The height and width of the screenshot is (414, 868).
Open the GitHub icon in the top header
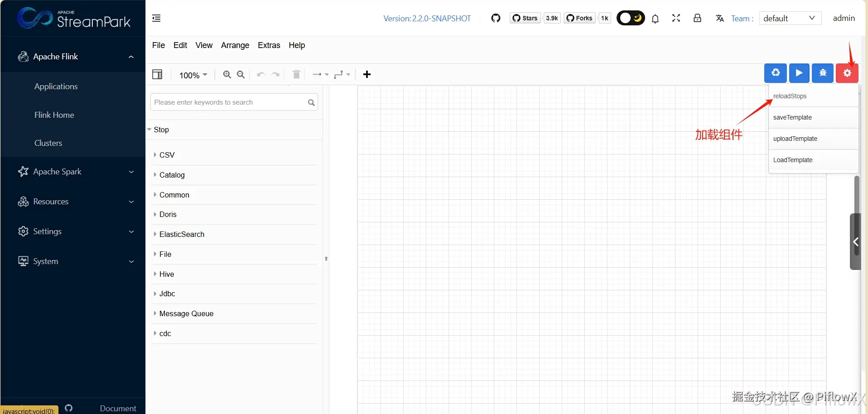point(496,18)
